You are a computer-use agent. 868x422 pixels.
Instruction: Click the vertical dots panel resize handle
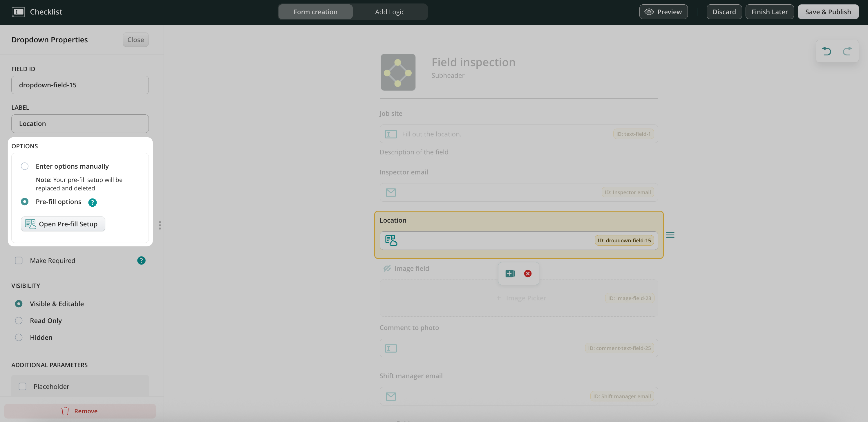pyautogui.click(x=160, y=225)
